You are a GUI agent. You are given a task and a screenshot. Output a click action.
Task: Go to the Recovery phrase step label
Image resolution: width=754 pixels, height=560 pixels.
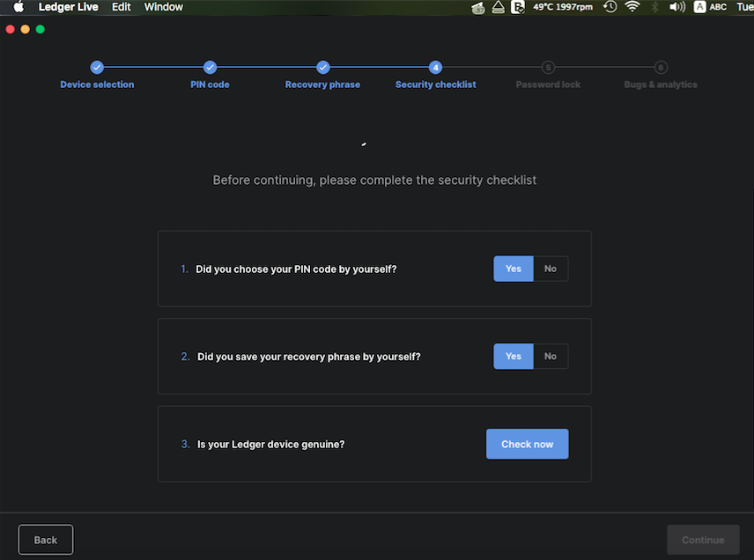[322, 85]
